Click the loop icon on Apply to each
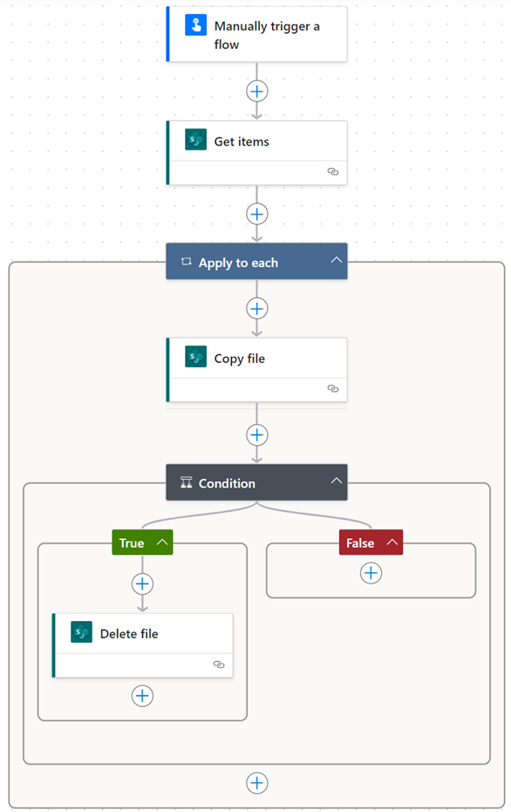This screenshot has width=511, height=812. 187,262
